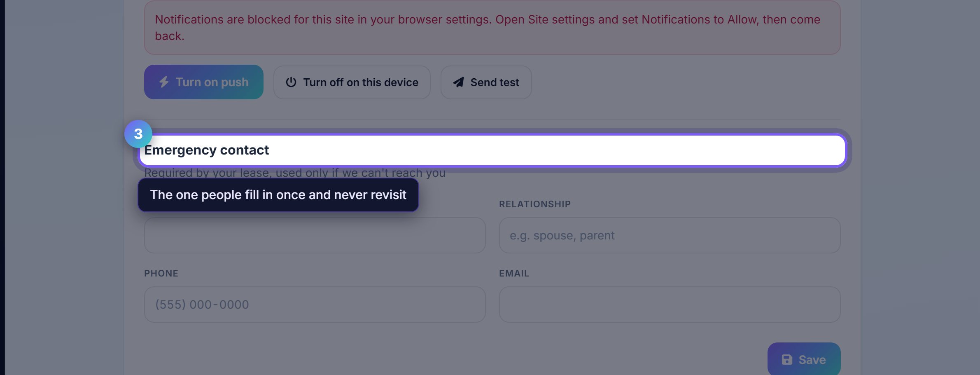Click the PHONE field label
The image size is (980, 375).
pyautogui.click(x=161, y=273)
